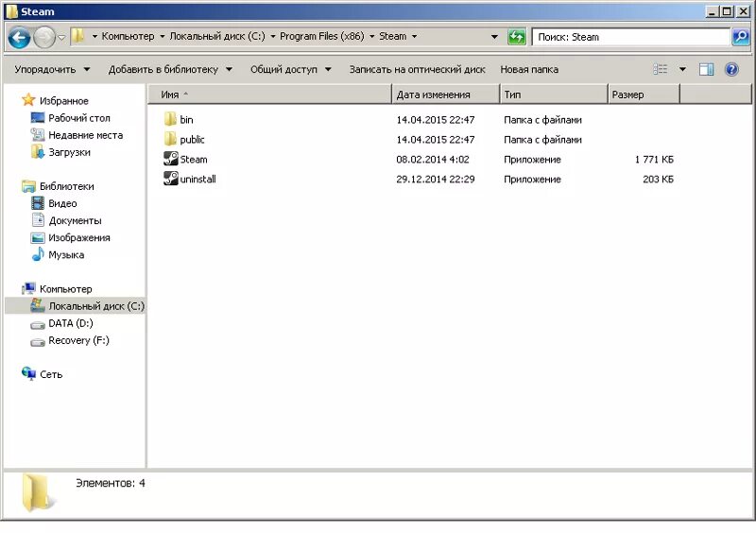
Task: Sort by the Имя column header
Action: [269, 95]
